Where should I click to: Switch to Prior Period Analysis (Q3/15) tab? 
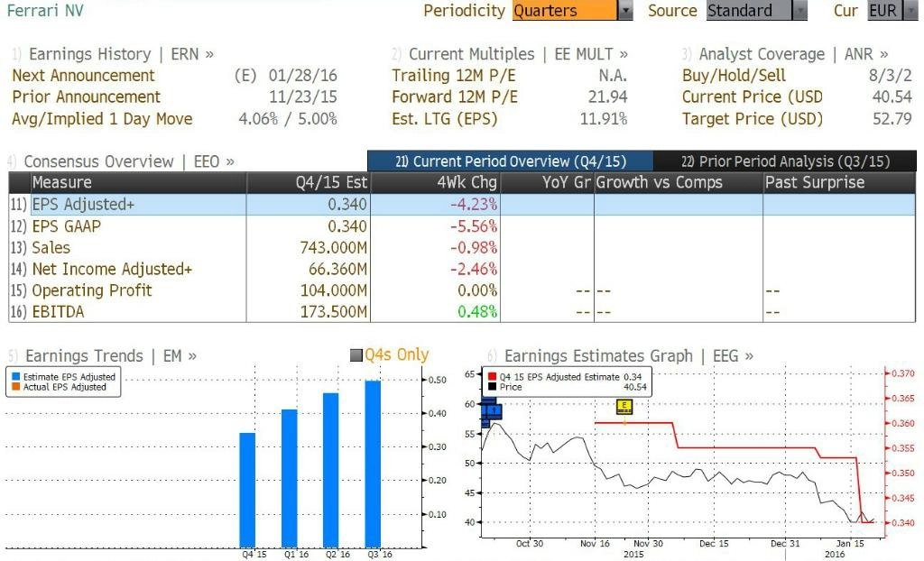coord(785,161)
